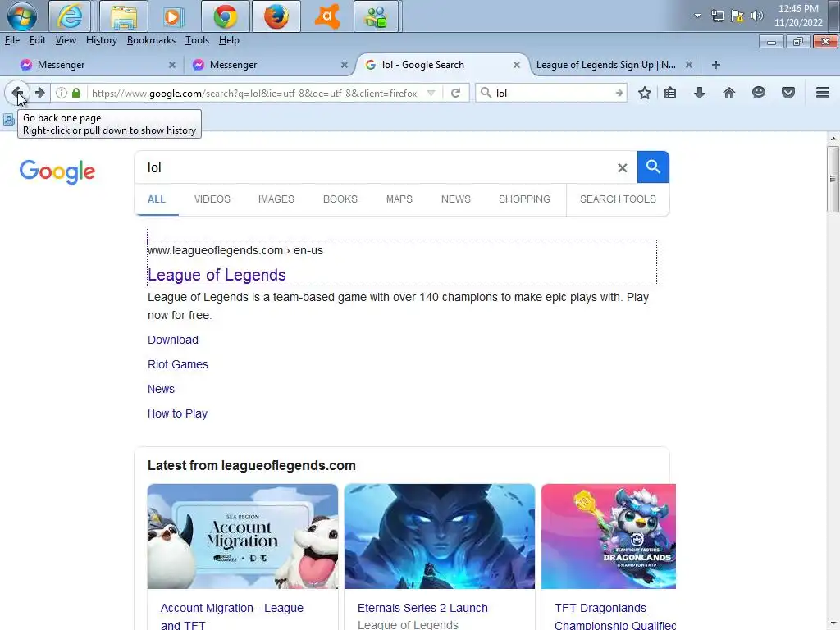Follow the How to Play sitelink
The width and height of the screenshot is (840, 630).
177,413
